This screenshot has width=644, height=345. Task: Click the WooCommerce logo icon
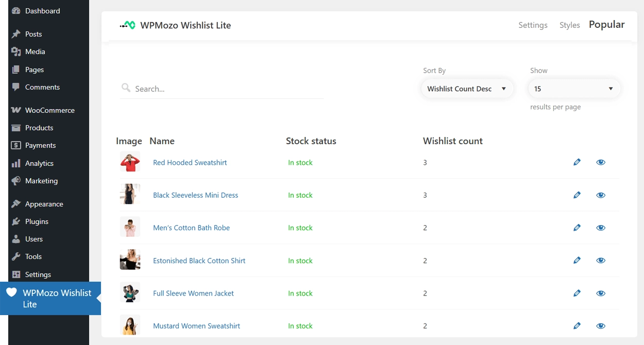pyautogui.click(x=16, y=110)
